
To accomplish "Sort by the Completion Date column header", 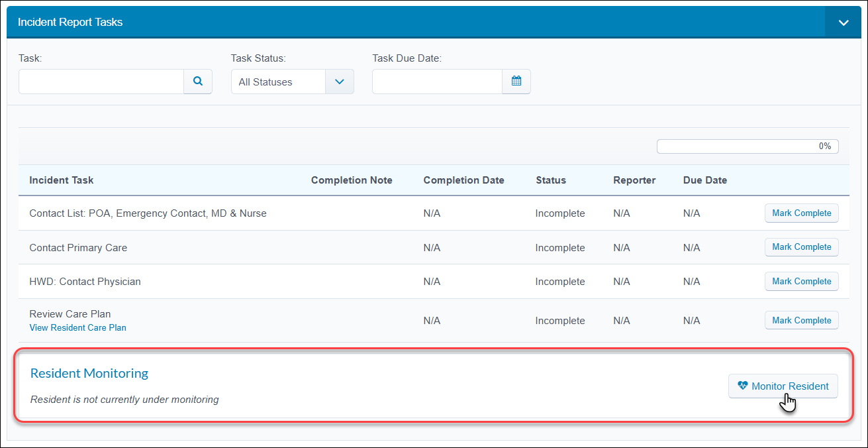I will click(x=463, y=180).
